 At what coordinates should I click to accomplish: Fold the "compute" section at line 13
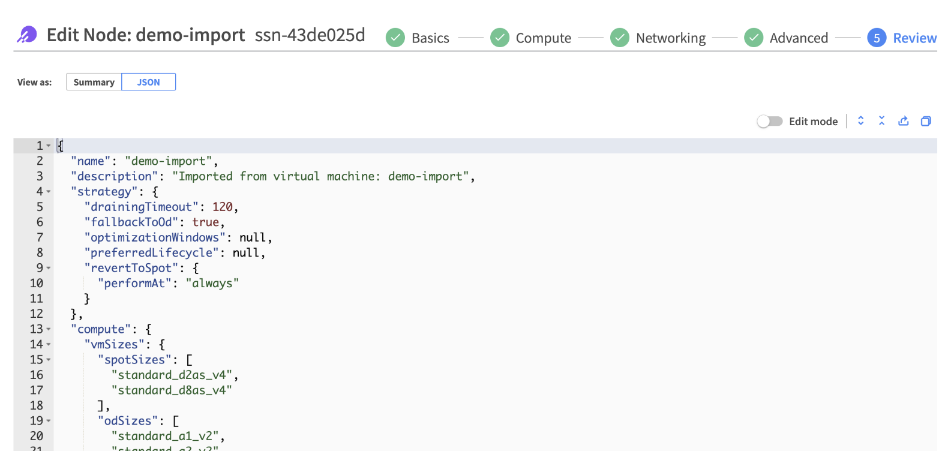coord(48,329)
